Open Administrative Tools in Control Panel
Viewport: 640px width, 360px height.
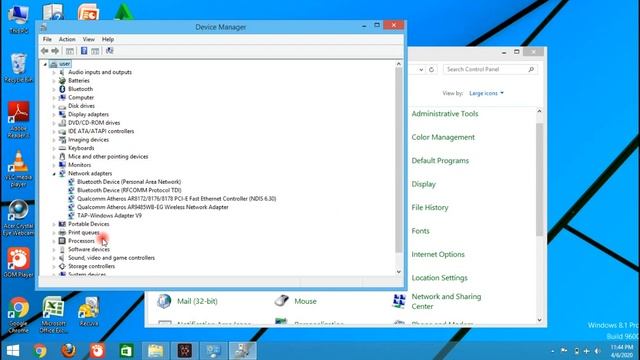click(445, 114)
